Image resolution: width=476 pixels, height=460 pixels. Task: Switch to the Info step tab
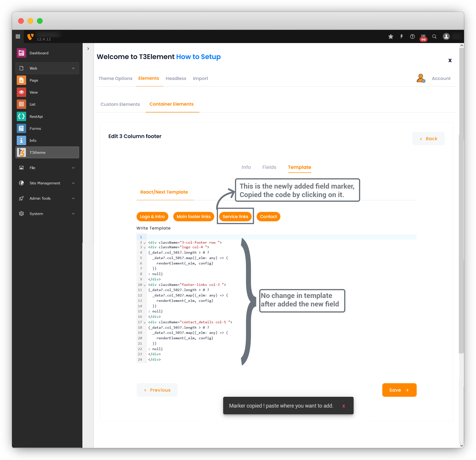246,167
